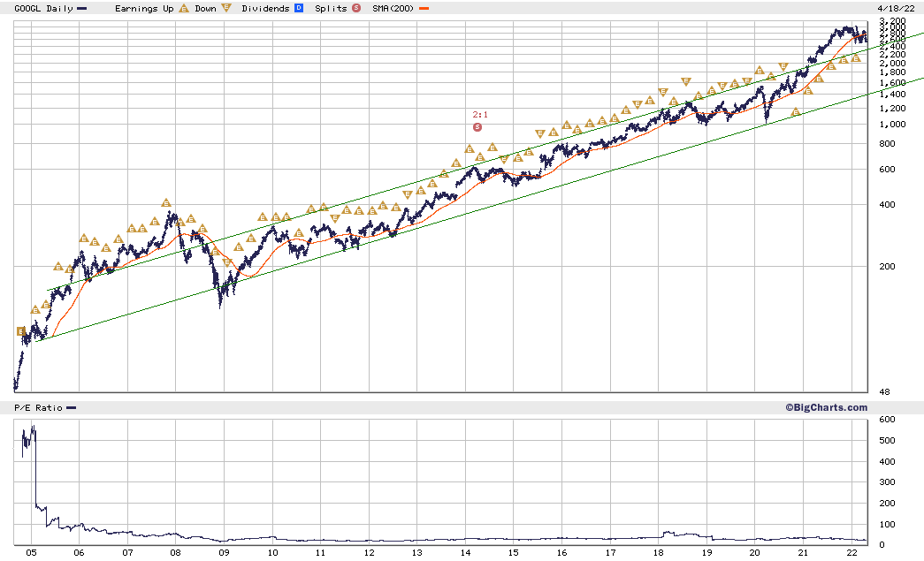
Task: Click the red S split marker on the chart
Action: tap(477, 127)
